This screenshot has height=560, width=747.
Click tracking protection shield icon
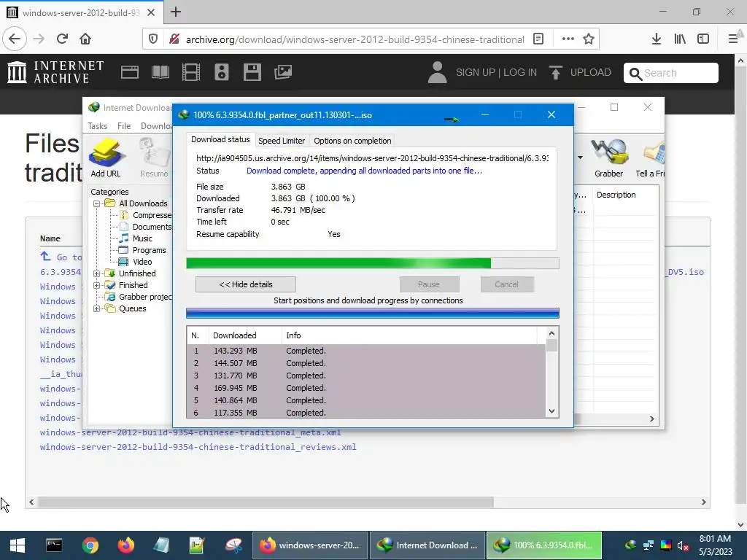pyautogui.click(x=153, y=39)
